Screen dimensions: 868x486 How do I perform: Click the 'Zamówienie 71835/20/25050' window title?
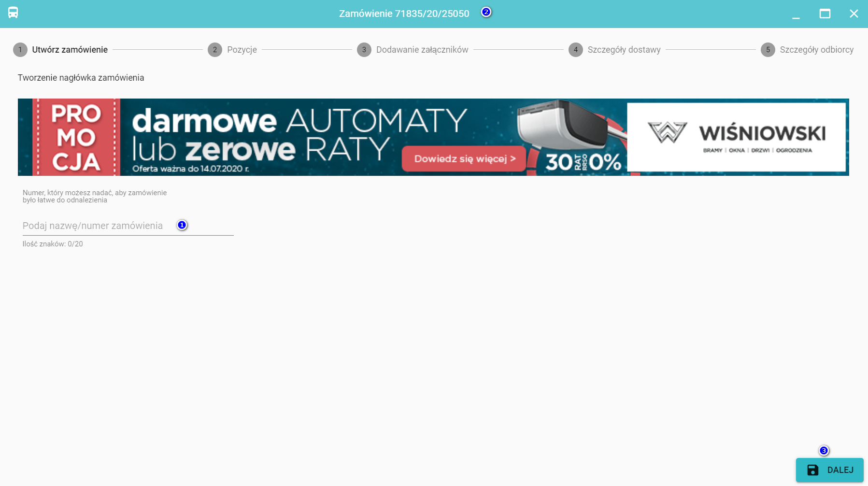coord(404,14)
